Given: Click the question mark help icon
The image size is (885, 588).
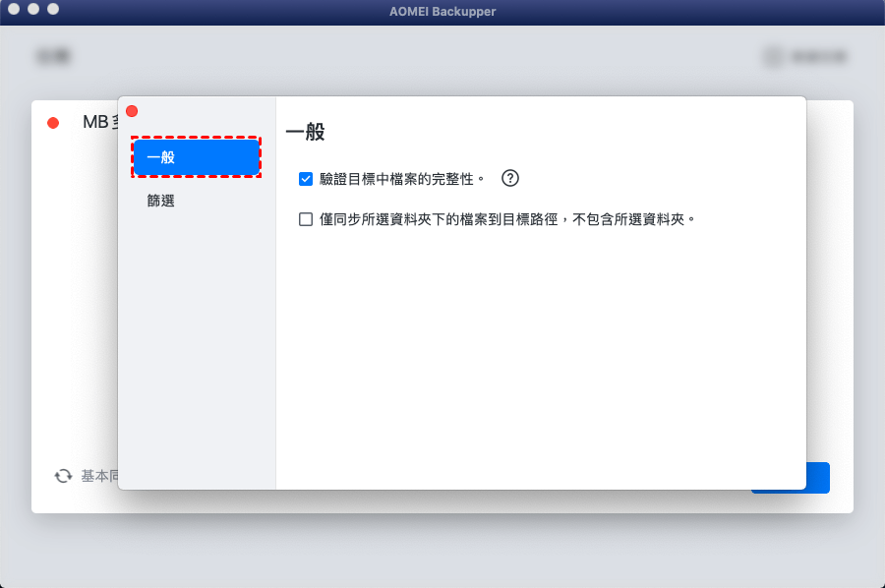Looking at the screenshot, I should tap(509, 178).
